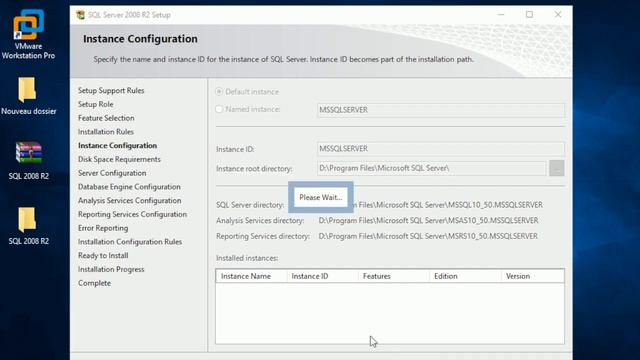The height and width of the screenshot is (360, 640).
Task: Go to Disk Space Requirements step
Action: (x=119, y=159)
